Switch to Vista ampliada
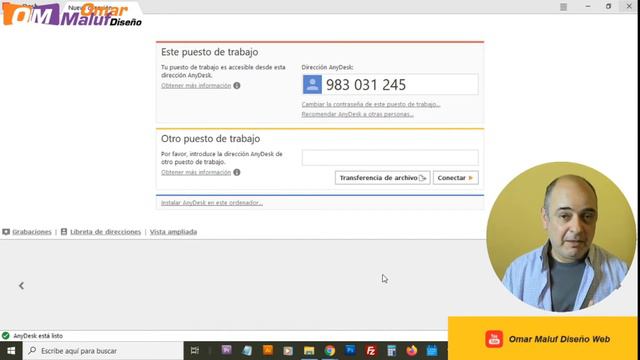The height and width of the screenshot is (360, 640). click(173, 232)
